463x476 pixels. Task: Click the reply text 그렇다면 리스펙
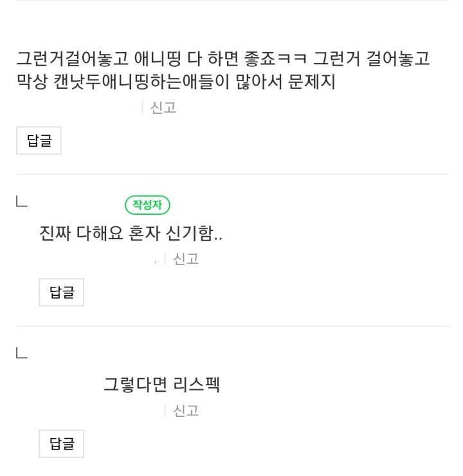coord(162,385)
